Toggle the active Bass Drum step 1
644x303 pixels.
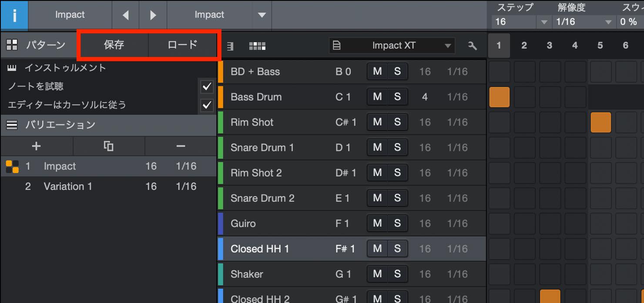coord(499,97)
